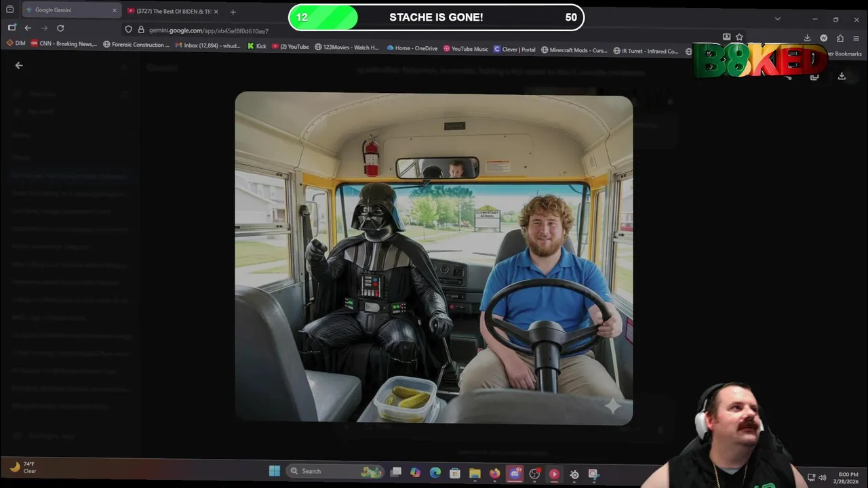This screenshot has height=488, width=868.
Task: Open the YouTube bookmark
Action: point(290,47)
